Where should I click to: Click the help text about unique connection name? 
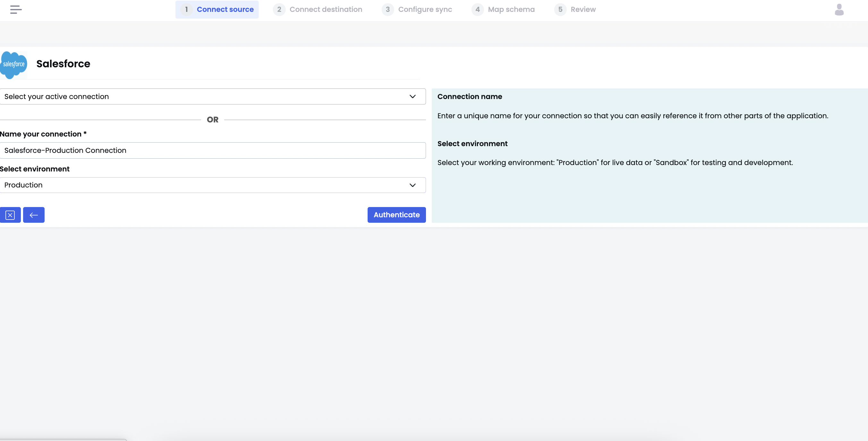coord(633,116)
